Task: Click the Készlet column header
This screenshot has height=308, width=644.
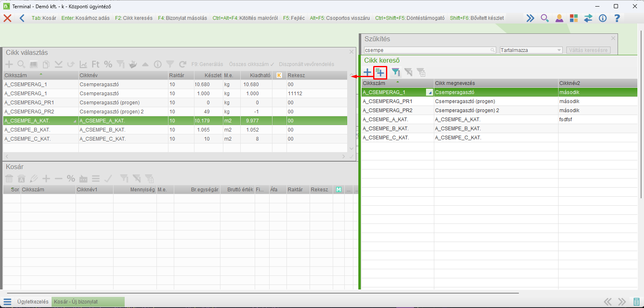Action: click(x=208, y=75)
